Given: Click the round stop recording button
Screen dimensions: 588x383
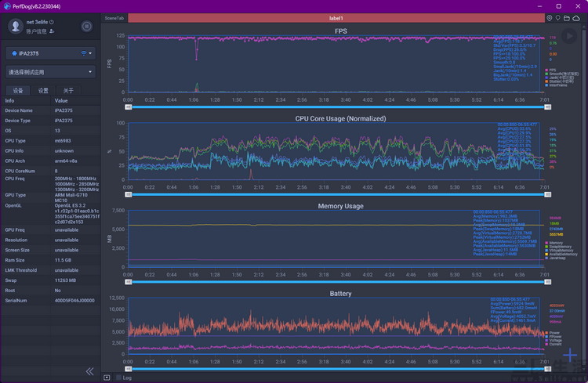Looking at the screenshot, I should (x=86, y=26).
